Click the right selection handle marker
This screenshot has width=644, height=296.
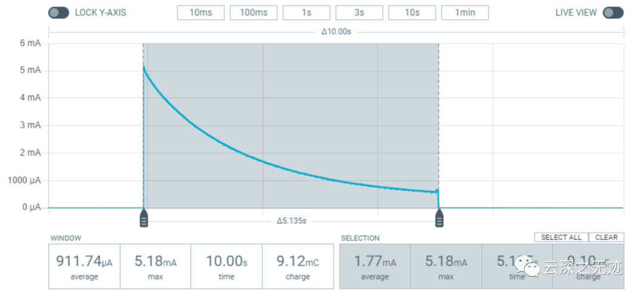click(x=439, y=219)
